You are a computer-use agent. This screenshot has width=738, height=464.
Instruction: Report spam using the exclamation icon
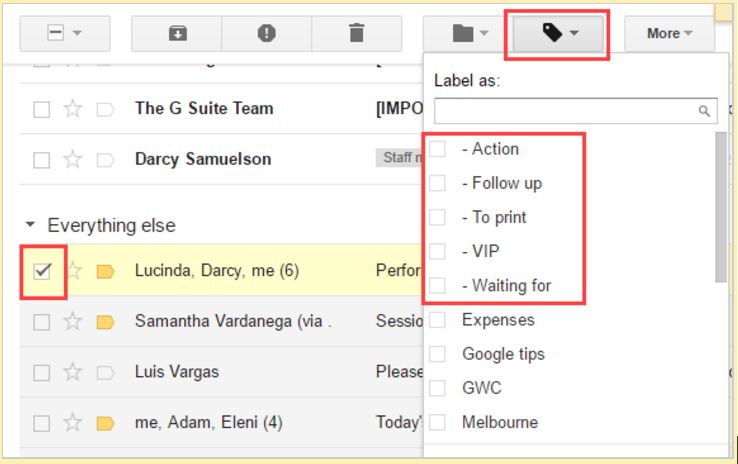click(267, 33)
